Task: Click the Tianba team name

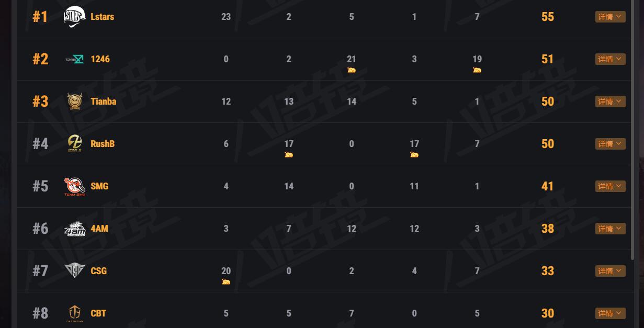Action: [x=104, y=101]
